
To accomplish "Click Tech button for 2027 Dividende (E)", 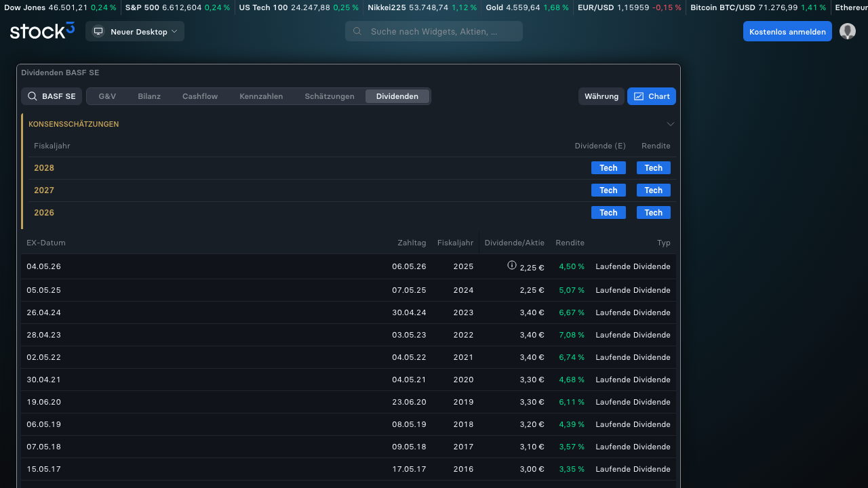I will coord(608,190).
